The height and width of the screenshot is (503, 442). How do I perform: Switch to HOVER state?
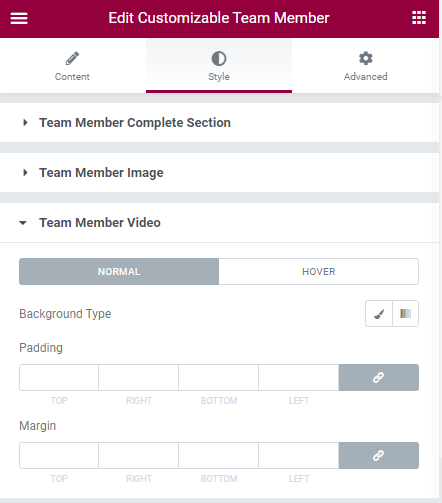[x=319, y=271]
